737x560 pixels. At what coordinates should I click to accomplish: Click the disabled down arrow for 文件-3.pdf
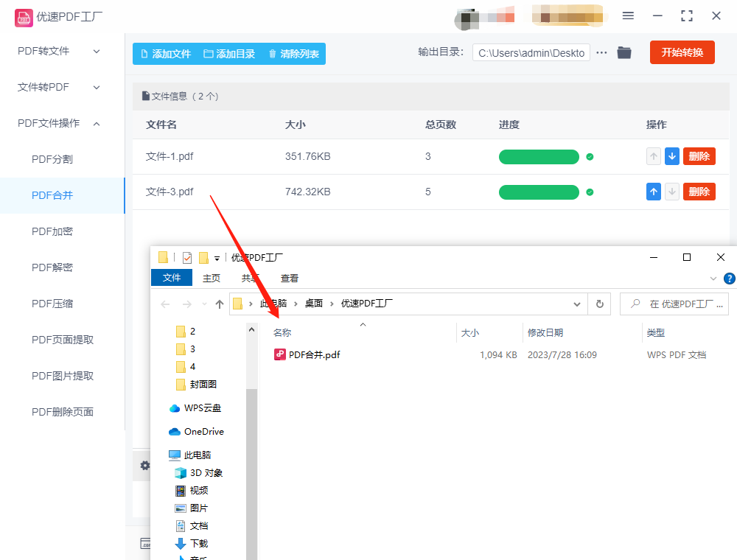tap(672, 192)
